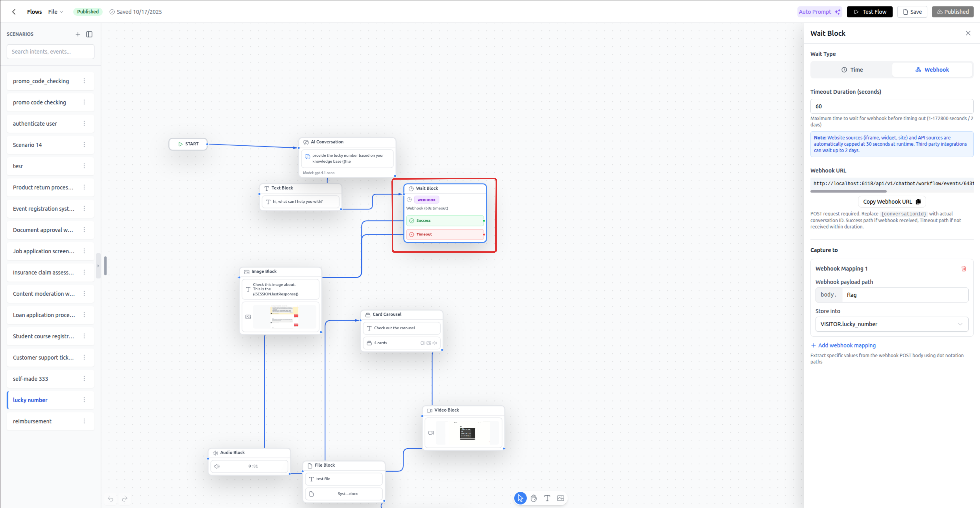Screen dimensions: 980x508
Task: Add a new scenario with plus icon
Action: click(x=78, y=34)
